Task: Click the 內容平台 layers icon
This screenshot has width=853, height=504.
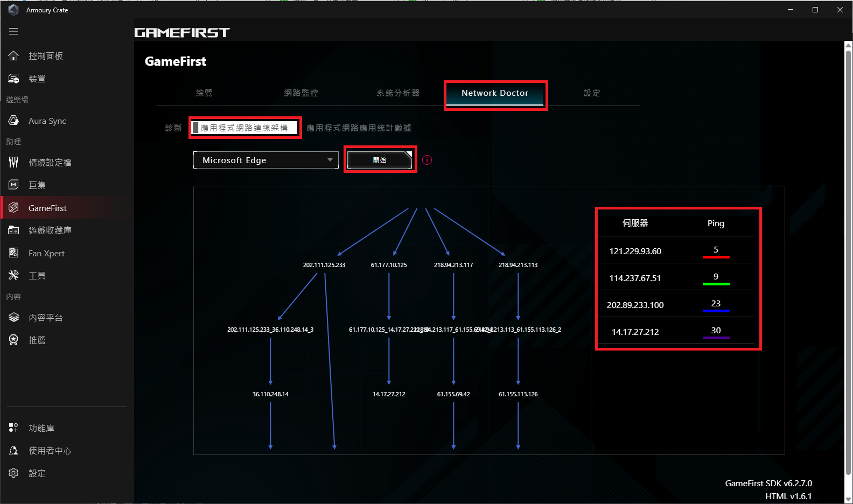Action: [x=13, y=317]
